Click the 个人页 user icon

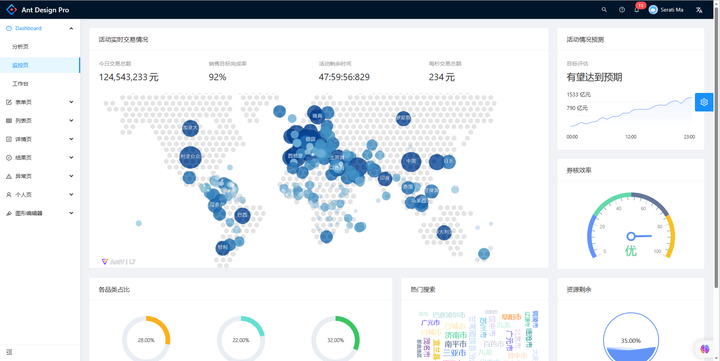(x=9, y=195)
